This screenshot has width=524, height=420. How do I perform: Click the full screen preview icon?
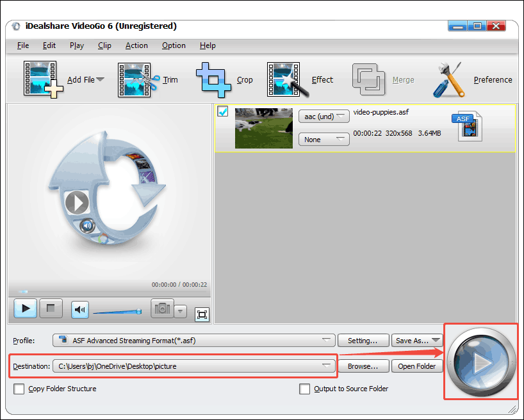pyautogui.click(x=202, y=314)
